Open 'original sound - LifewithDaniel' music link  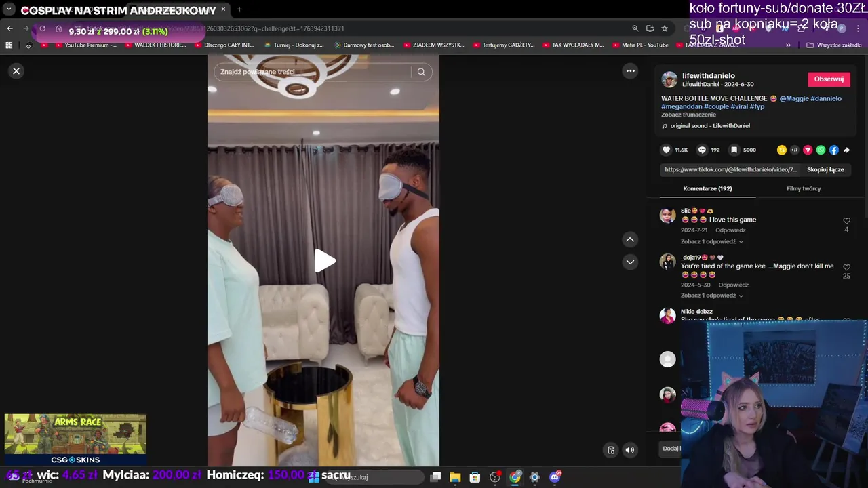(709, 126)
